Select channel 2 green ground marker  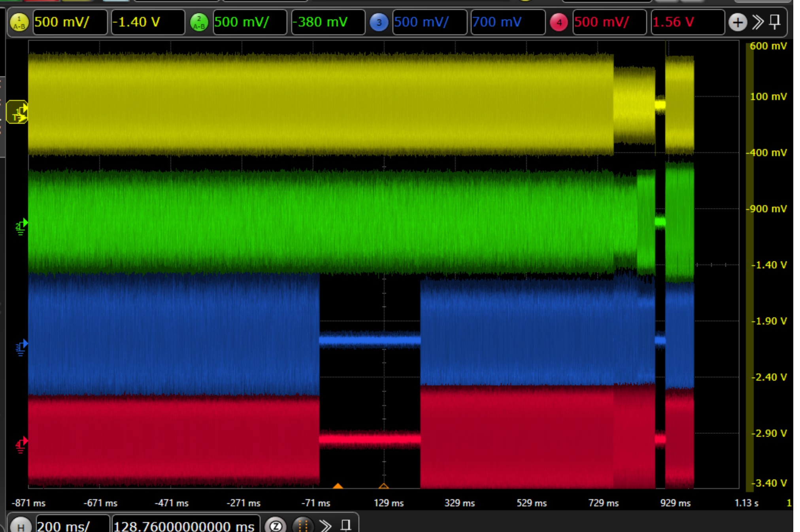21,226
